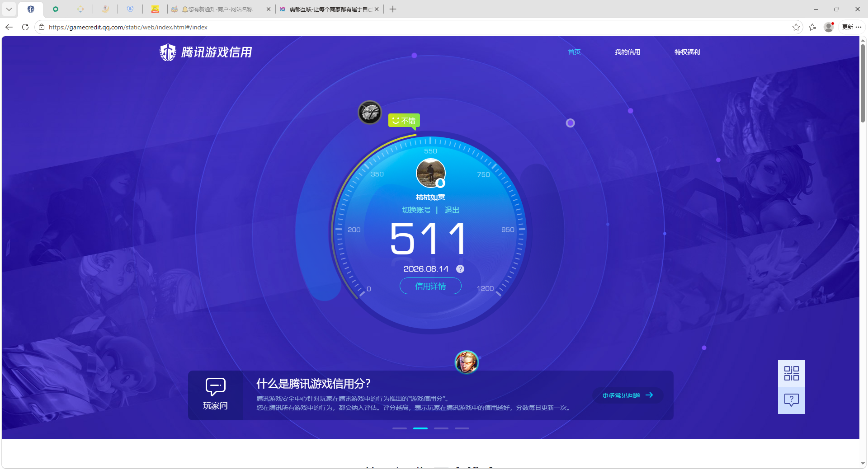Select the active shield-icon game credit tab
The image size is (868, 470).
click(31, 9)
